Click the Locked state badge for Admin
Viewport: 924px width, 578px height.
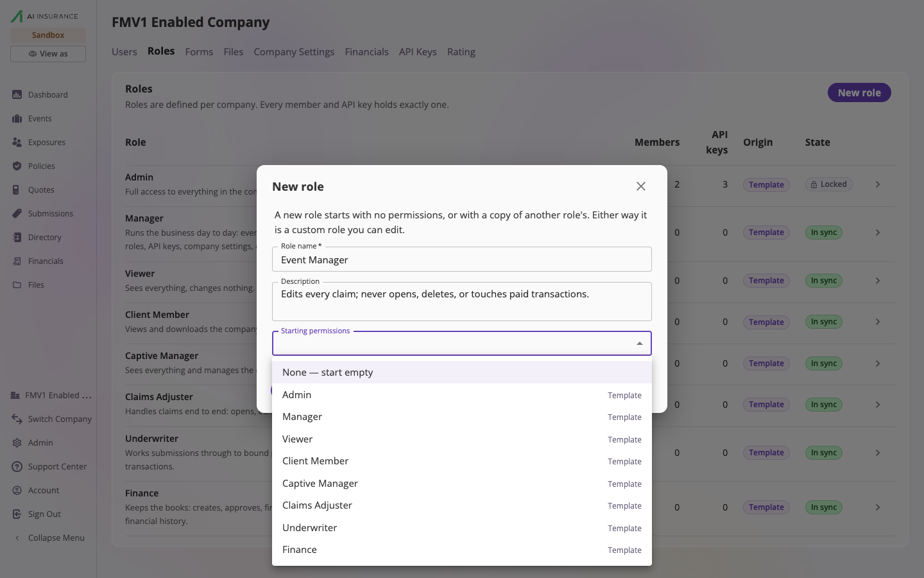828,184
